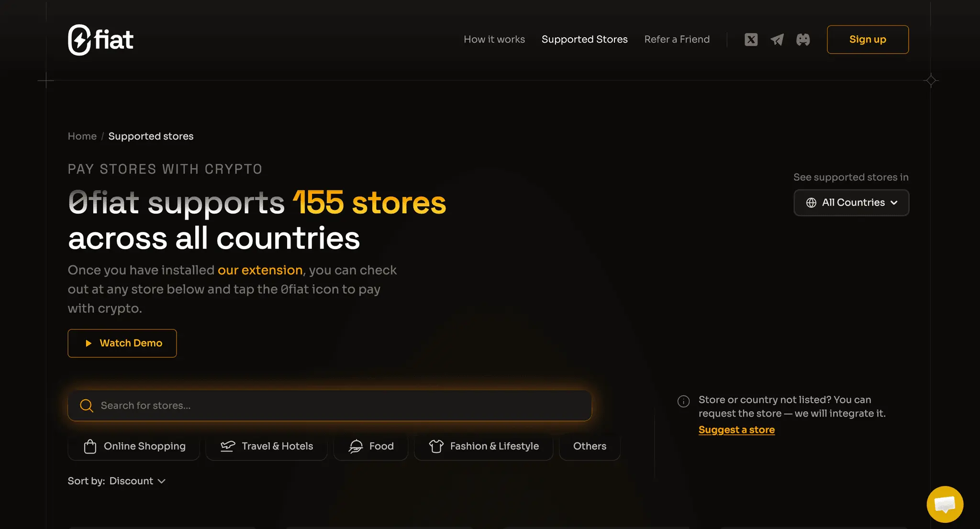The height and width of the screenshot is (529, 980).
Task: Click the Suggest a store link
Action: coord(736,430)
